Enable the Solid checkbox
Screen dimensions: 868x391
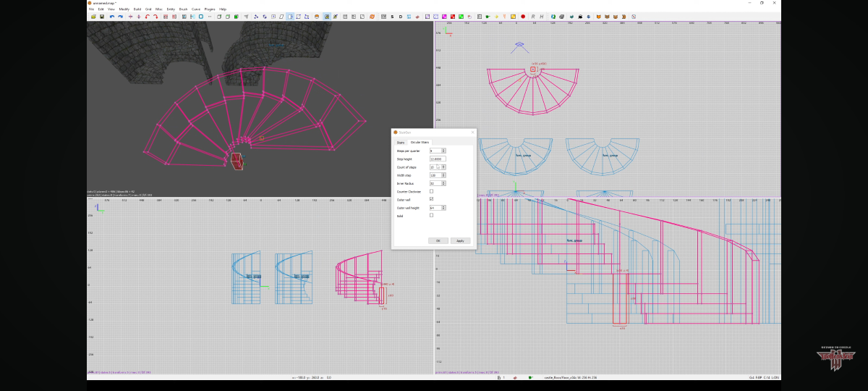[x=432, y=215]
